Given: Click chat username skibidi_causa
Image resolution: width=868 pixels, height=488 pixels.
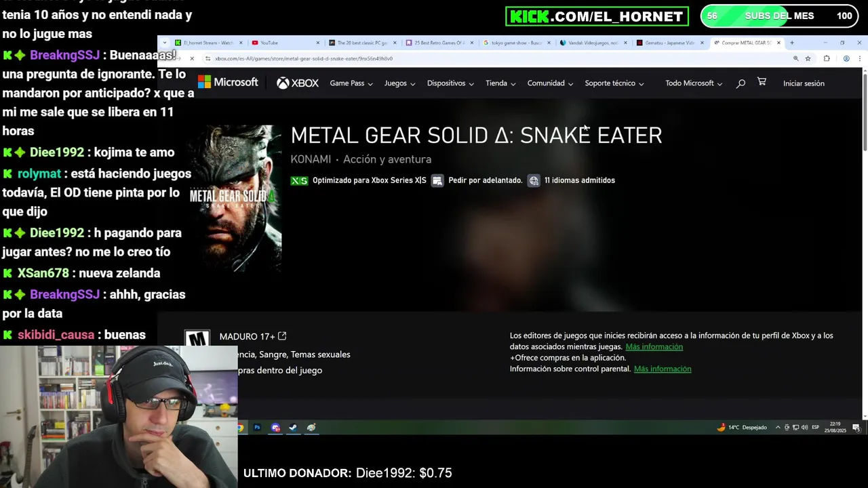Looking at the screenshot, I should point(56,335).
